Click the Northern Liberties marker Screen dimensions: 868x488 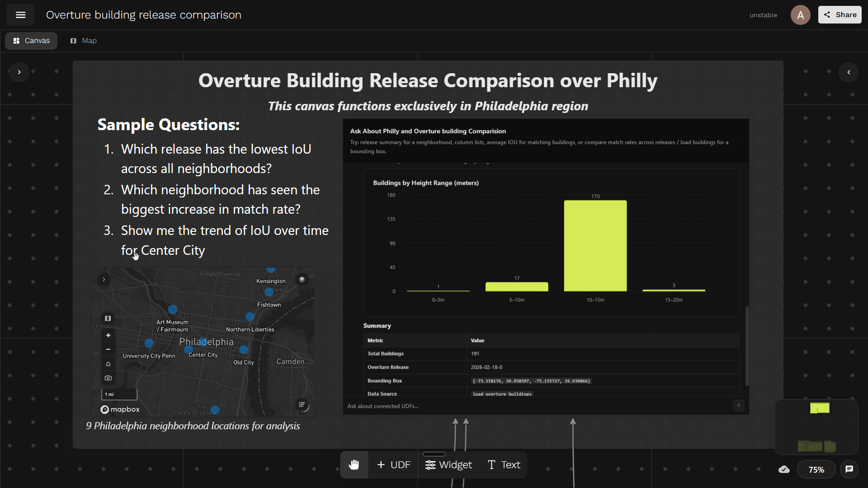250,317
